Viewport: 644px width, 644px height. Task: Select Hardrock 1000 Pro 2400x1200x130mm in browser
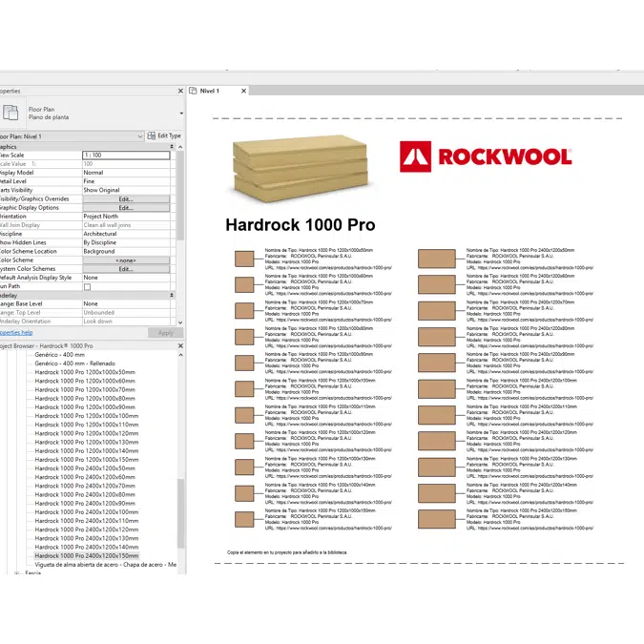[x=87, y=538]
